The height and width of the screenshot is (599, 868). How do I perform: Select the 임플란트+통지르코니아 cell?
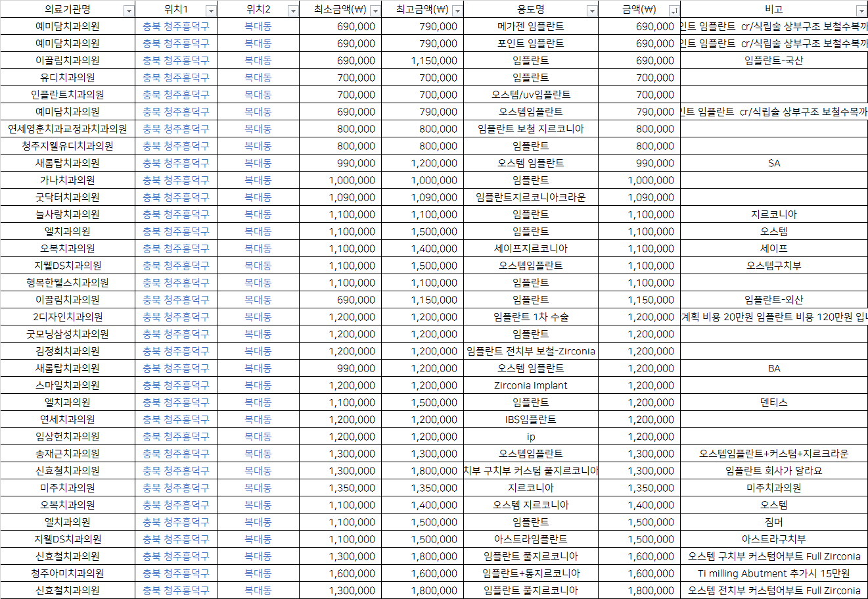(x=531, y=573)
